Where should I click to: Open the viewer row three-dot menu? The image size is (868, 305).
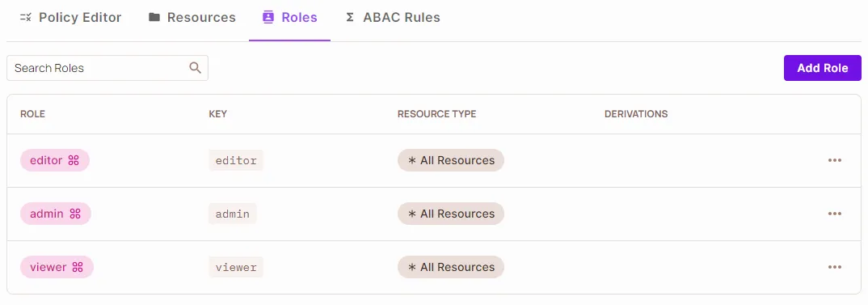coord(835,267)
